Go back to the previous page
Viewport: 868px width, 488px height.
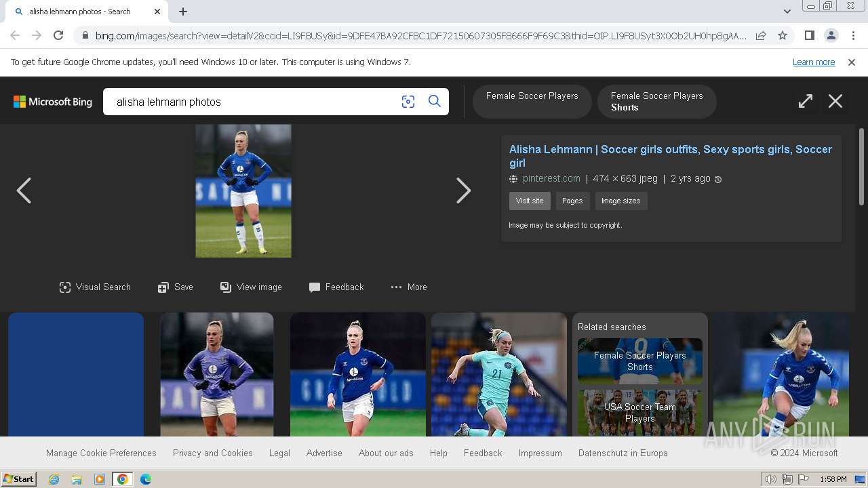(x=15, y=35)
